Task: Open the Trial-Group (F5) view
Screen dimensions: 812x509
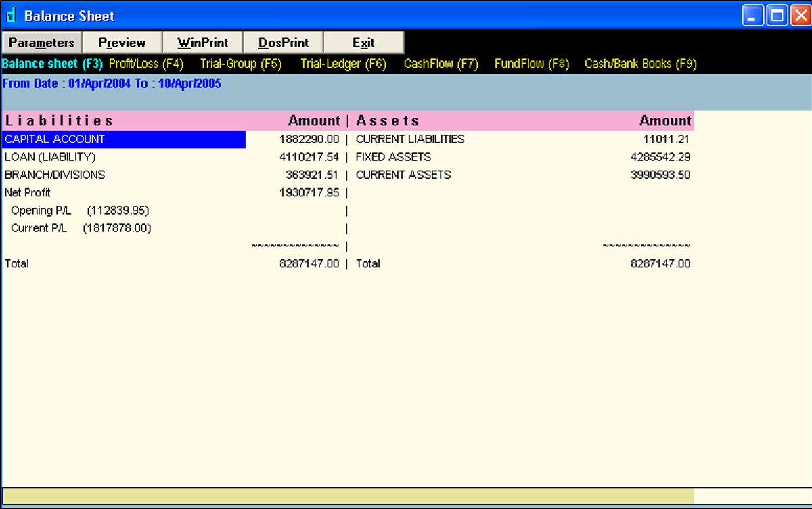Action: tap(241, 64)
